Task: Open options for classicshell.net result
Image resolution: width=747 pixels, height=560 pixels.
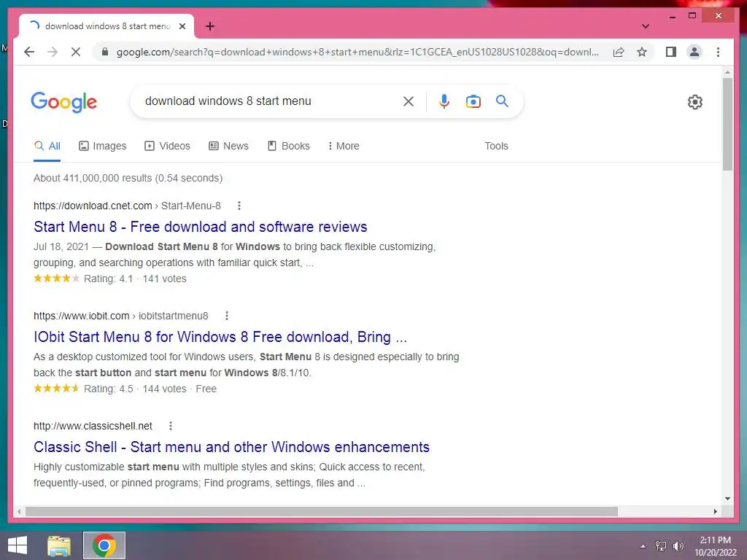Action: pyautogui.click(x=171, y=426)
